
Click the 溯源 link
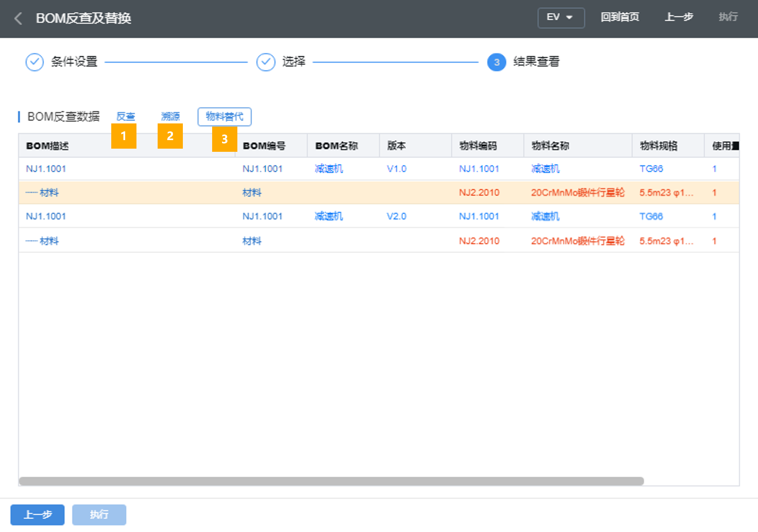click(171, 117)
